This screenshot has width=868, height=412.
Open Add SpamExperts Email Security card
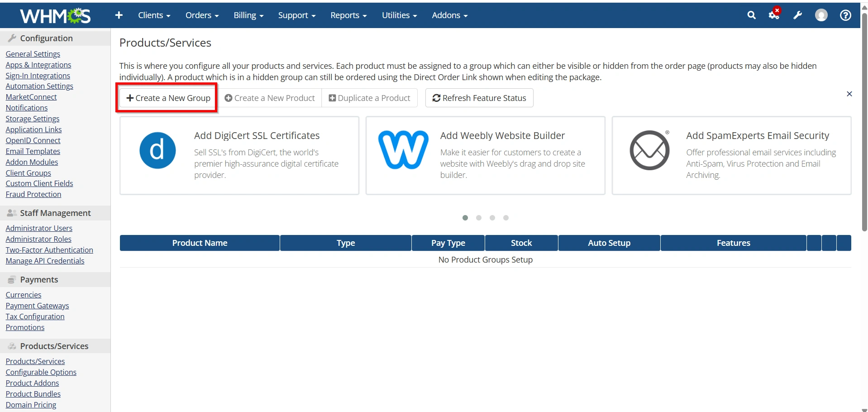pos(731,156)
